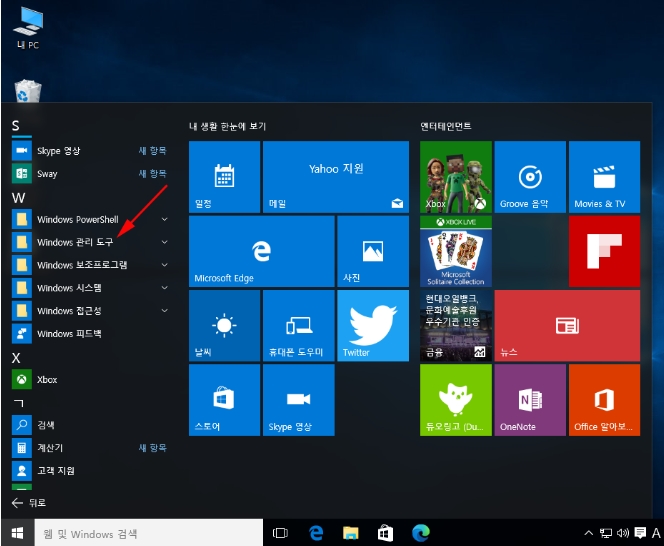Click the 엔터테인먼트 group title
664x546 pixels.
click(446, 126)
